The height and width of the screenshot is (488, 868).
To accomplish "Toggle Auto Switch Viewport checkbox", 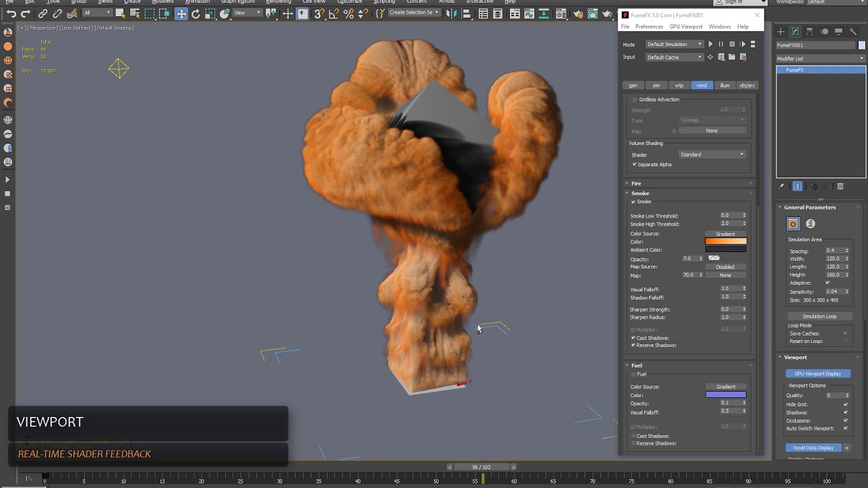I will 846,428.
